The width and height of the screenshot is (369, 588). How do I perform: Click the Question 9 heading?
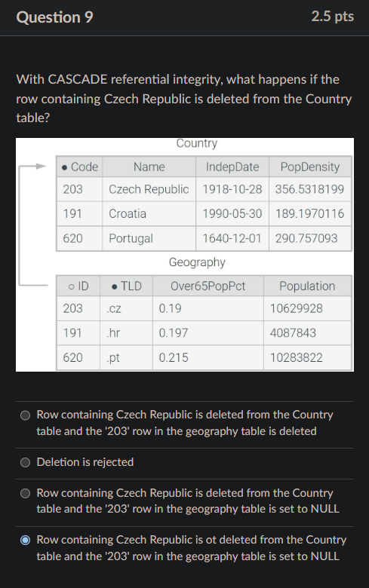click(55, 17)
